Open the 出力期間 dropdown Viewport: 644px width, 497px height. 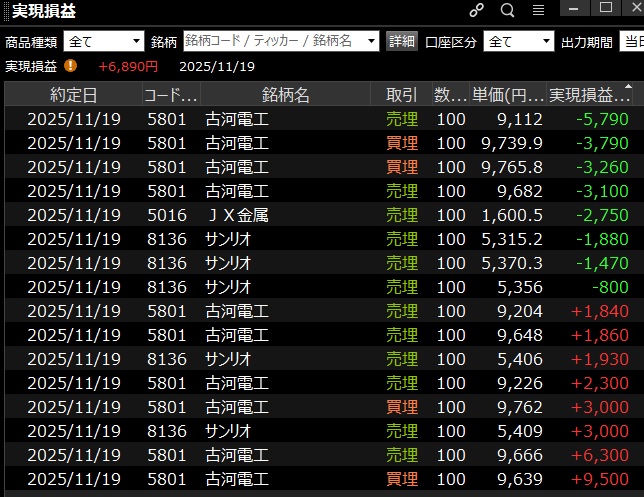click(x=632, y=42)
